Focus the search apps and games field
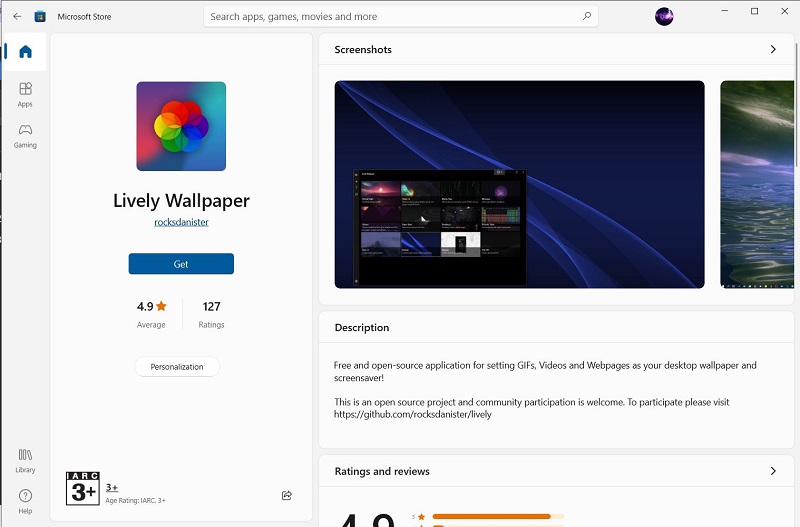The width and height of the screenshot is (800, 527). click(401, 16)
